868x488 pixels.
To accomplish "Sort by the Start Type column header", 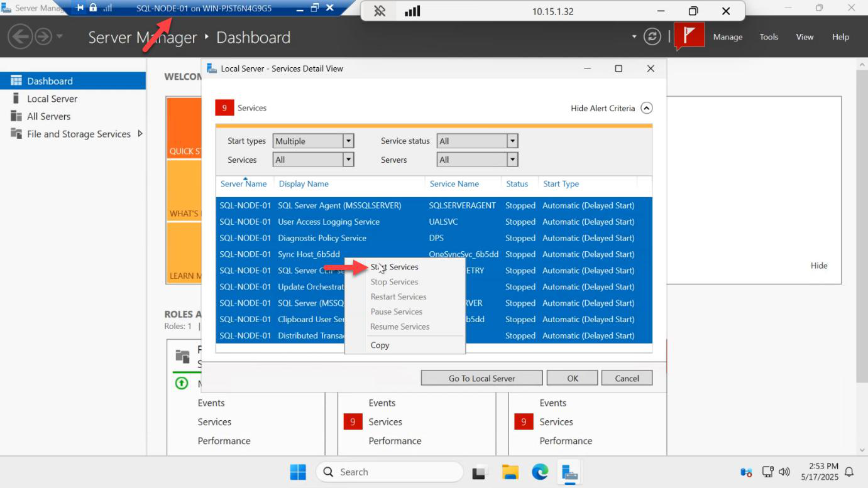I will click(x=561, y=184).
